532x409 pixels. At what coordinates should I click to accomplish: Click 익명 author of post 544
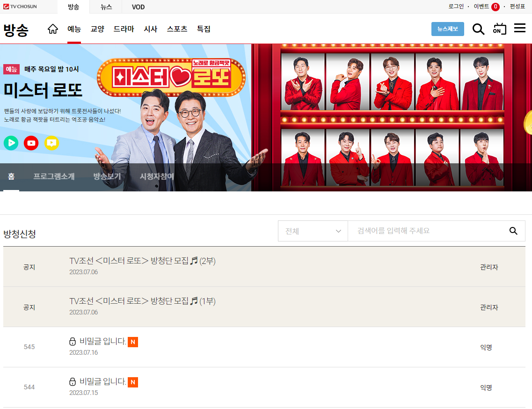pos(486,387)
